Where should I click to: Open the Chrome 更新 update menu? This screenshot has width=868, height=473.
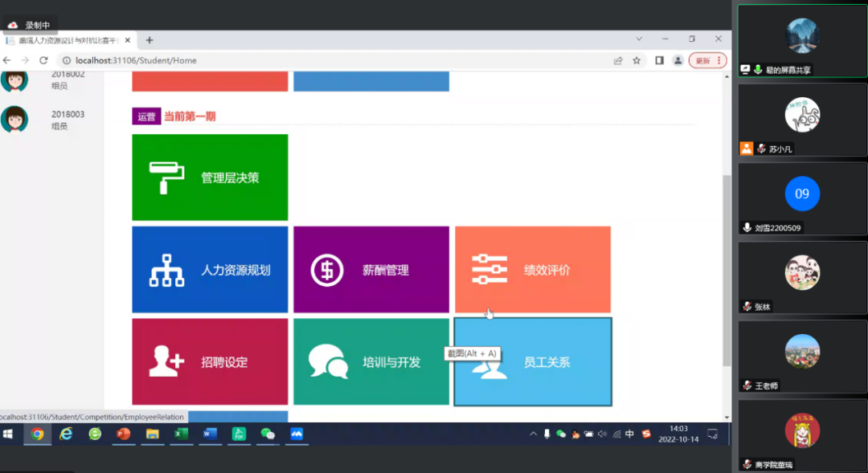707,60
